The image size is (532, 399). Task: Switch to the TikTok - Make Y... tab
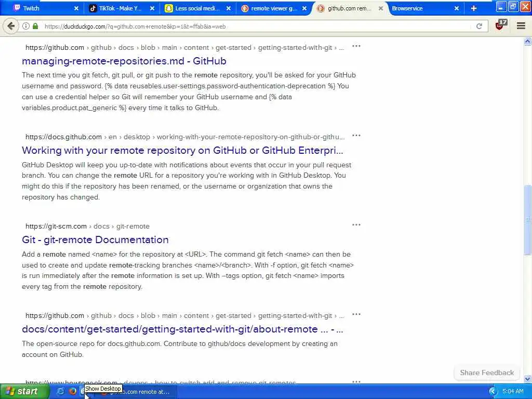point(121,8)
